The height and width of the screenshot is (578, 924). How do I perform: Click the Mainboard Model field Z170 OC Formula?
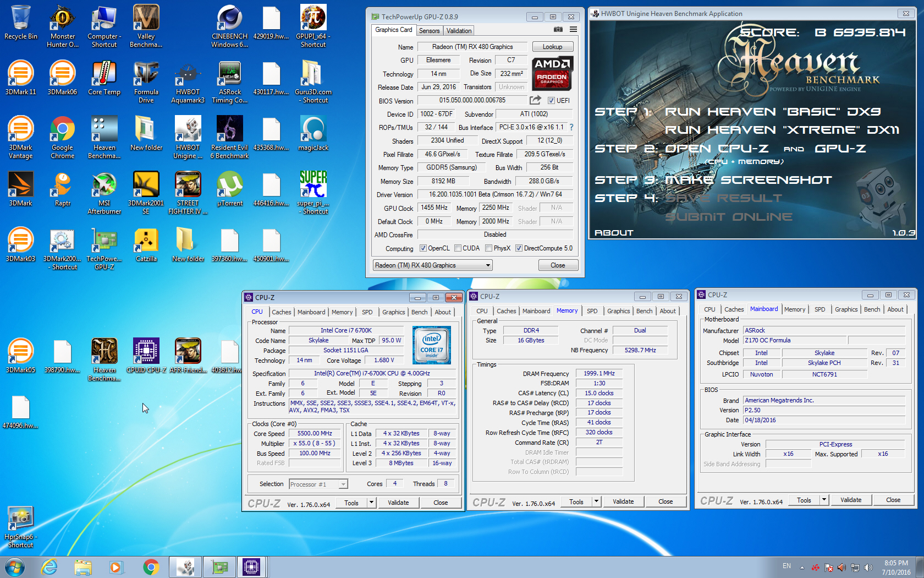coord(795,340)
